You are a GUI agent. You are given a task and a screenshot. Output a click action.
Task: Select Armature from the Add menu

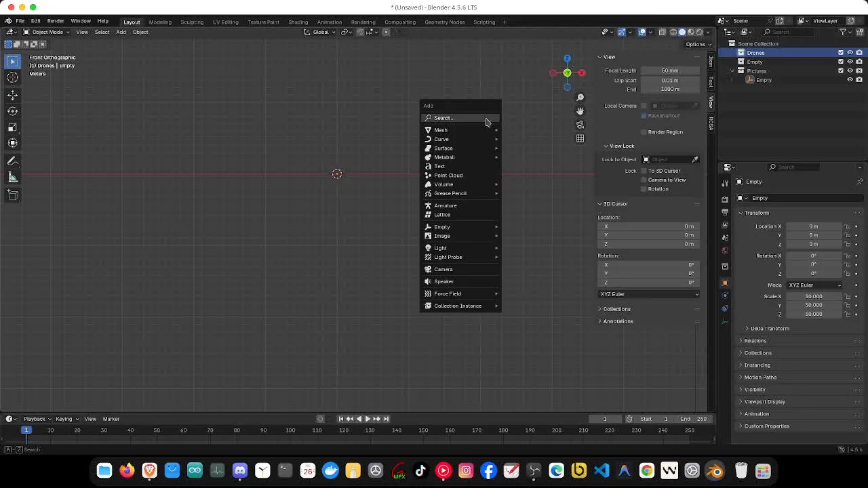(x=461, y=205)
